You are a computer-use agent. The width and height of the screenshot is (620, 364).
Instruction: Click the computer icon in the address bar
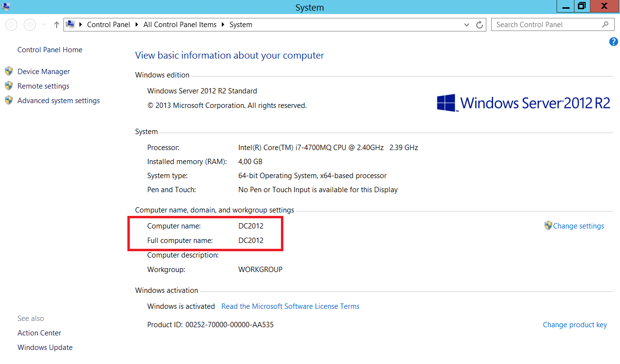[70, 24]
